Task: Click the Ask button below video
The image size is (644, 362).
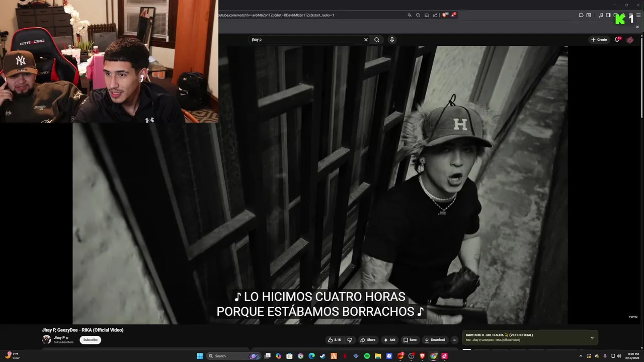Action: coord(389,340)
